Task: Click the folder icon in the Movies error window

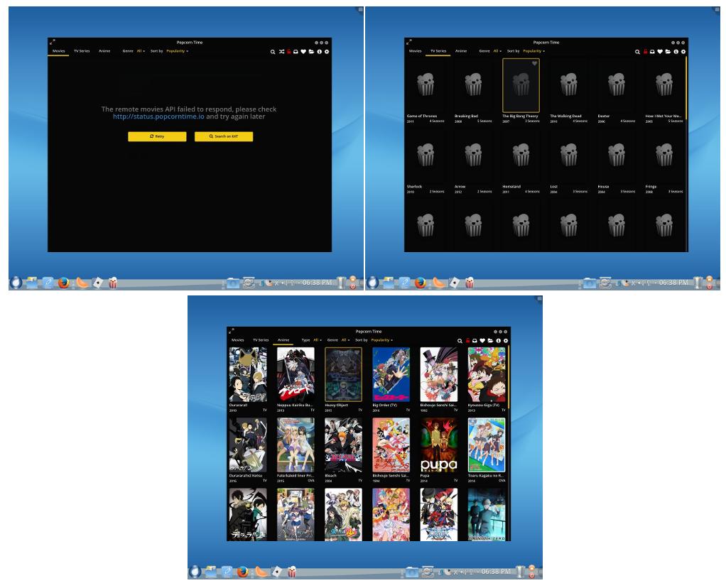Action: tap(311, 52)
